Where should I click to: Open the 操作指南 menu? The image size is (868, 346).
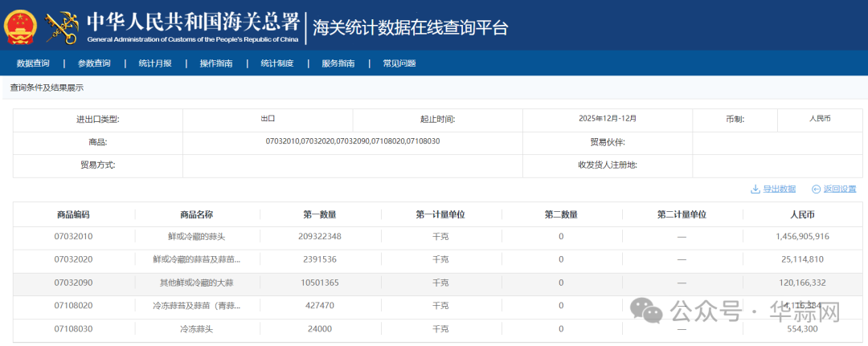click(216, 63)
